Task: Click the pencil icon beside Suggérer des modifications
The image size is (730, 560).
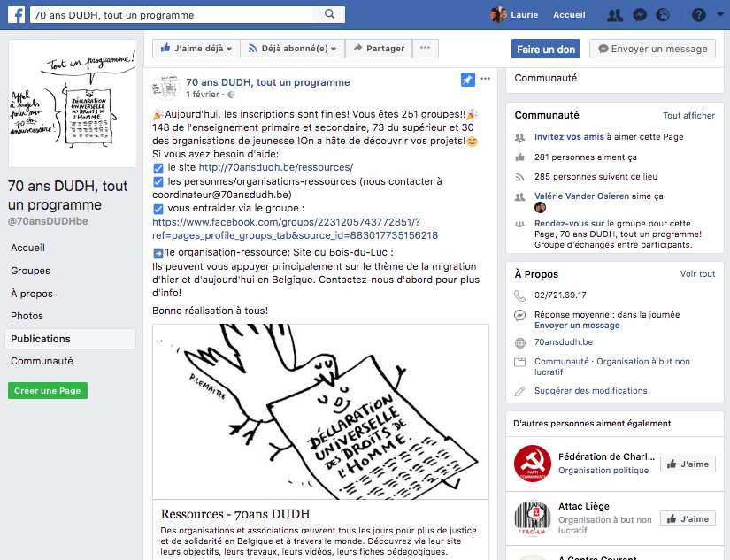Action: point(519,391)
